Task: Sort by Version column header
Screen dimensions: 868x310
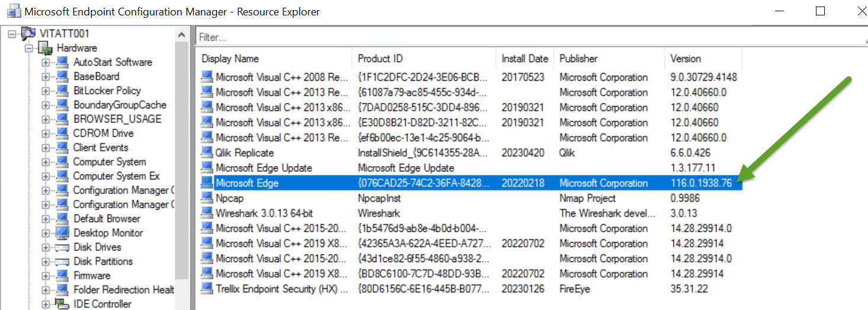Action: (x=703, y=59)
